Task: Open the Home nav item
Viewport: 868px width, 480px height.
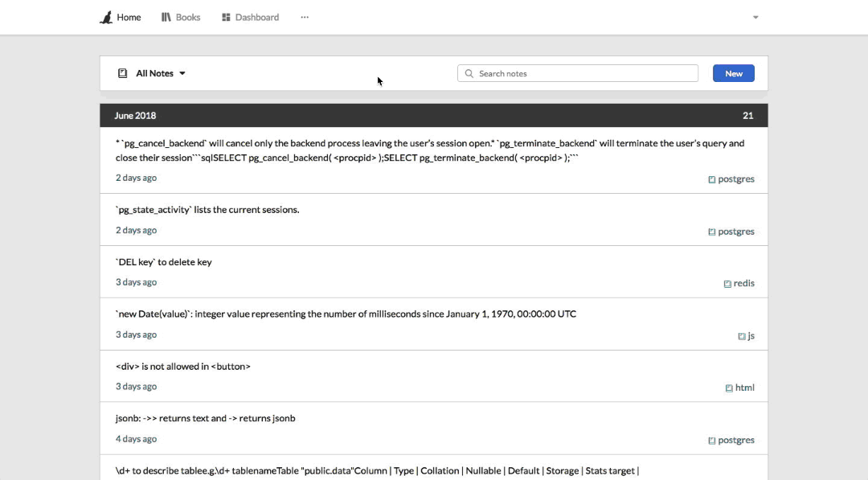Action: tap(129, 17)
